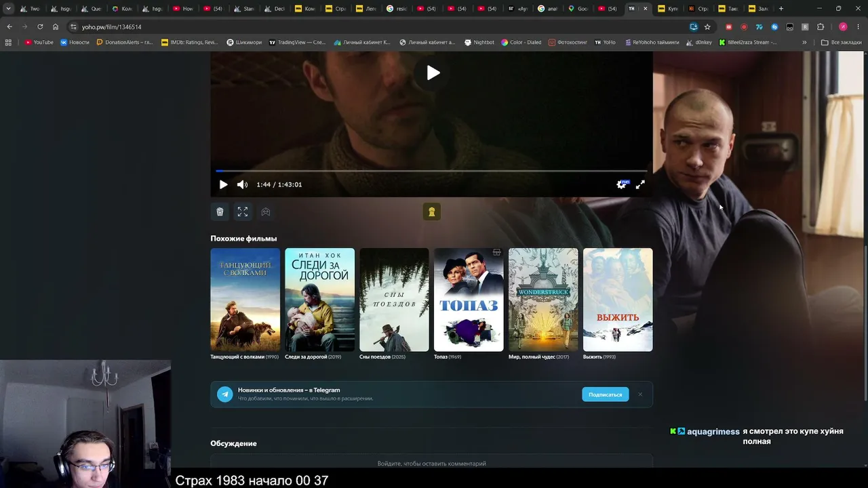Open the Следи за дорогой poster
This screenshot has height=488, width=868.
pyautogui.click(x=319, y=300)
